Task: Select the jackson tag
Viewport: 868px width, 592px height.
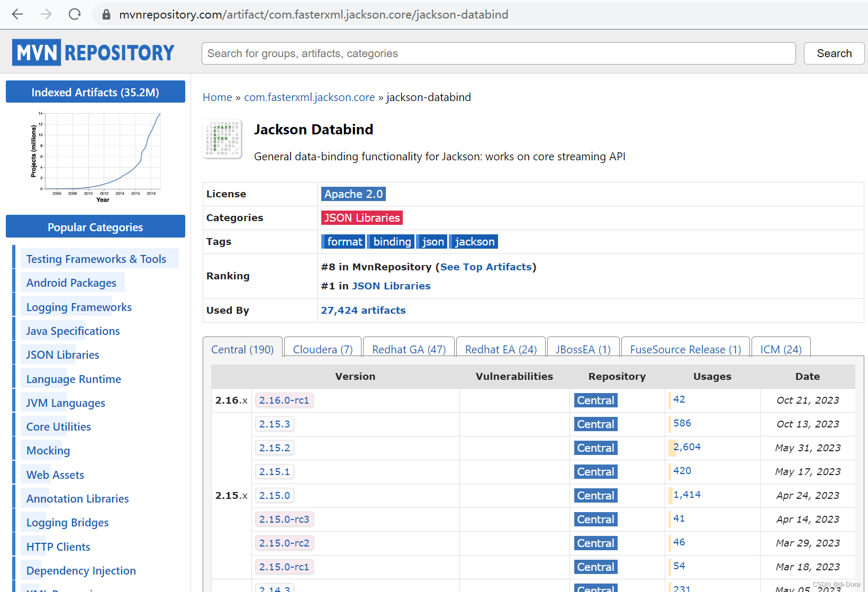Action: click(x=474, y=242)
